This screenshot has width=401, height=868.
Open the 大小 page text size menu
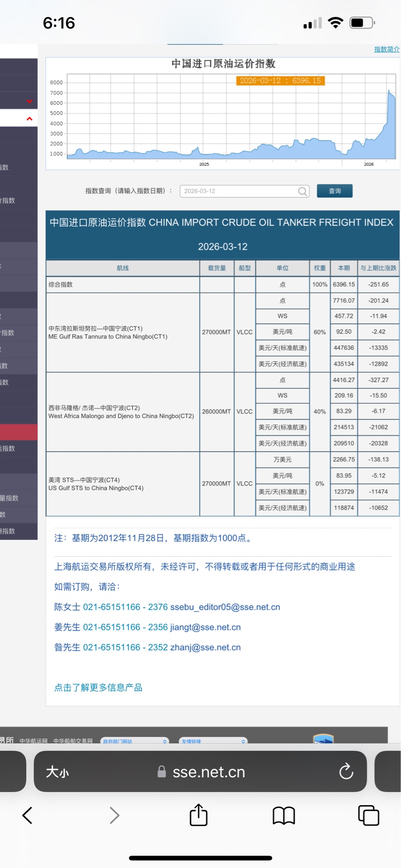coord(57,772)
